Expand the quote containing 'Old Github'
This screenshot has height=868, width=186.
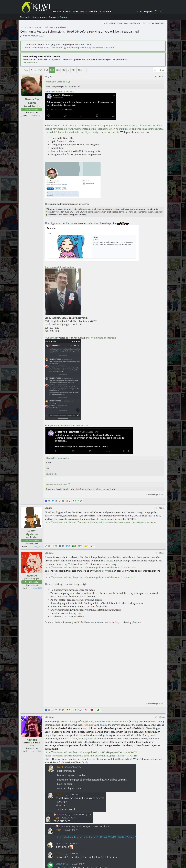[69, 458]
